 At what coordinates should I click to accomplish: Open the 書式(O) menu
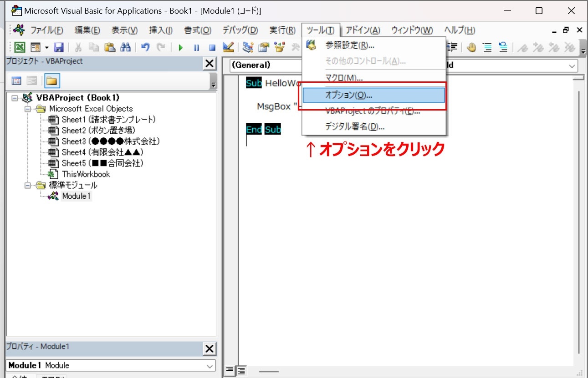click(198, 30)
